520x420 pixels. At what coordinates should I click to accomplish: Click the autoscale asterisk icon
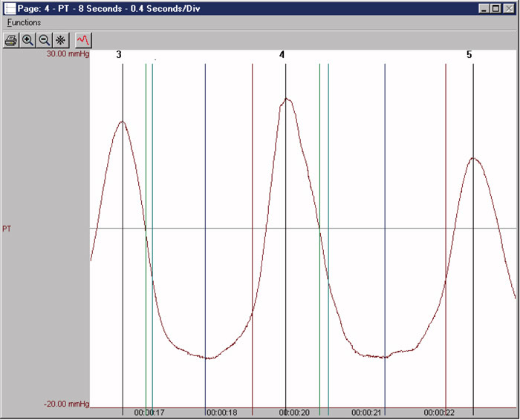point(61,40)
